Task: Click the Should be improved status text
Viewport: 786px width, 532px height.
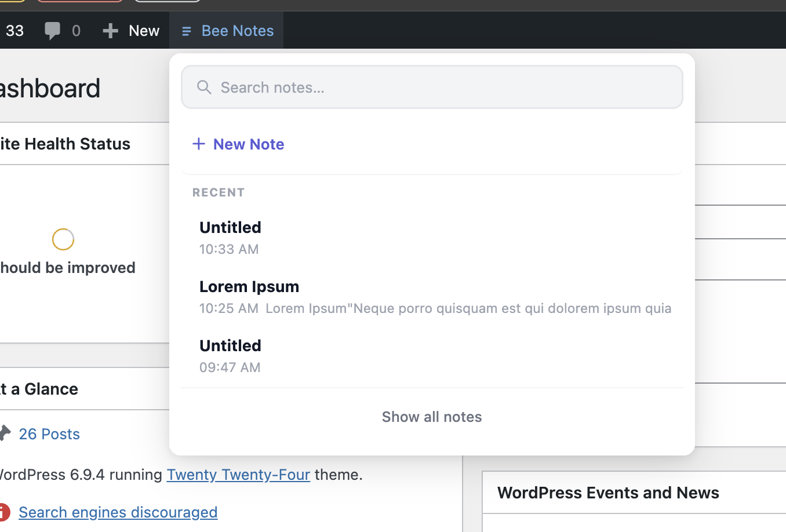Action: 67,268
